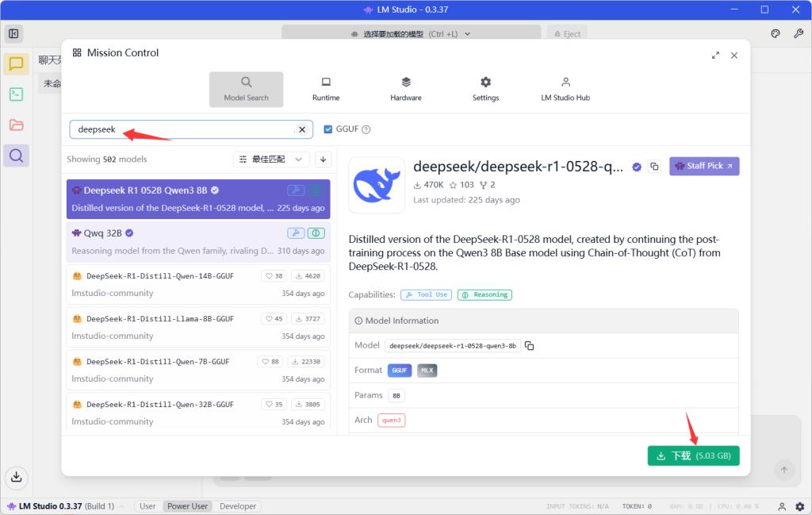Open My Models folder sidebar icon
Viewport: 812px width, 515px height.
point(16,125)
